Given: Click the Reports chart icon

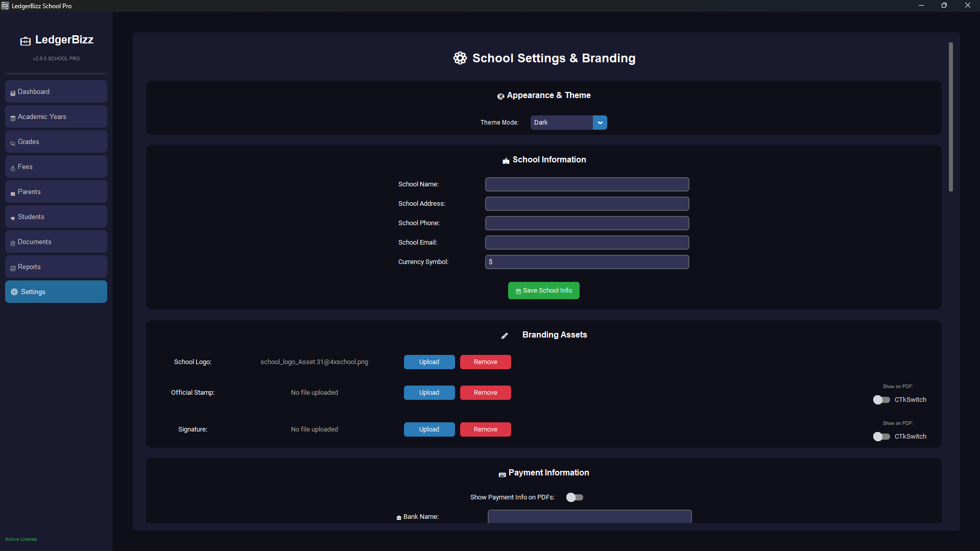Looking at the screenshot, I should pyautogui.click(x=13, y=268).
